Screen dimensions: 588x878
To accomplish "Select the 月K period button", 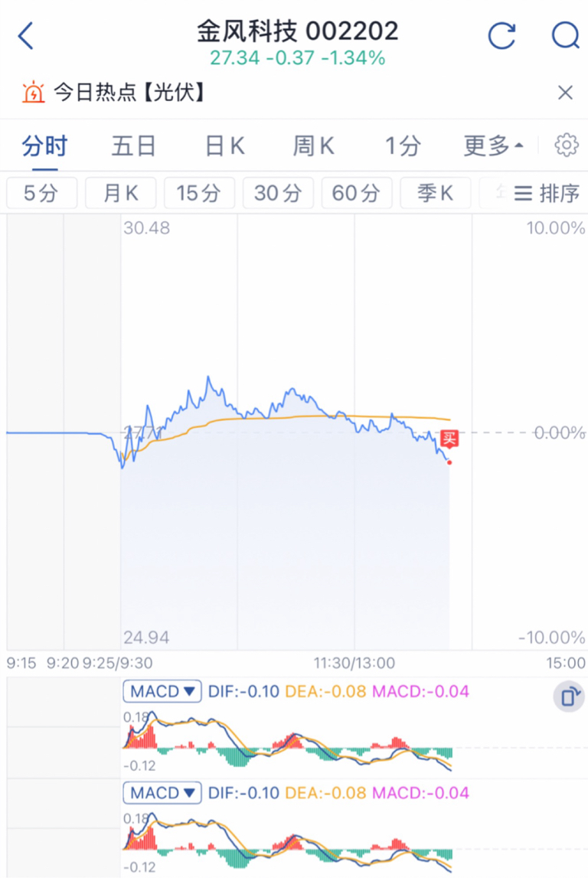I will pyautogui.click(x=120, y=193).
